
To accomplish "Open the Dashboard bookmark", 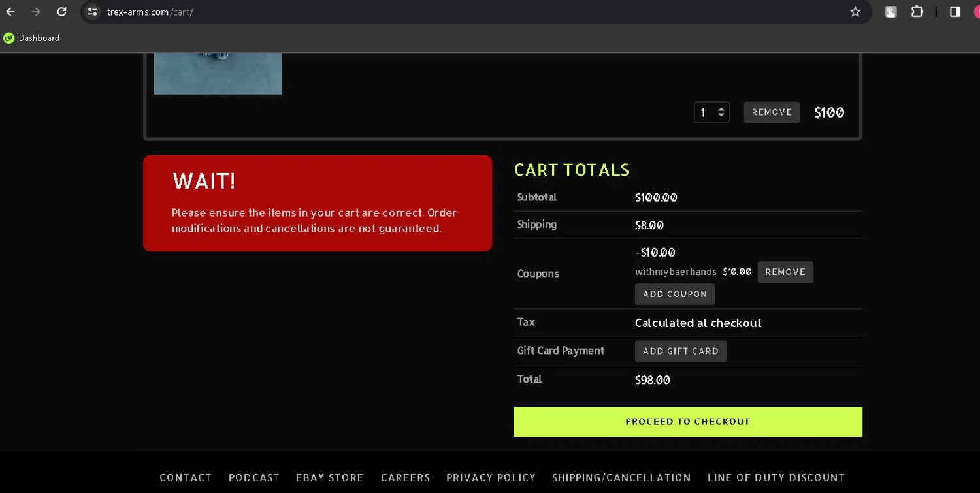I will pos(31,38).
